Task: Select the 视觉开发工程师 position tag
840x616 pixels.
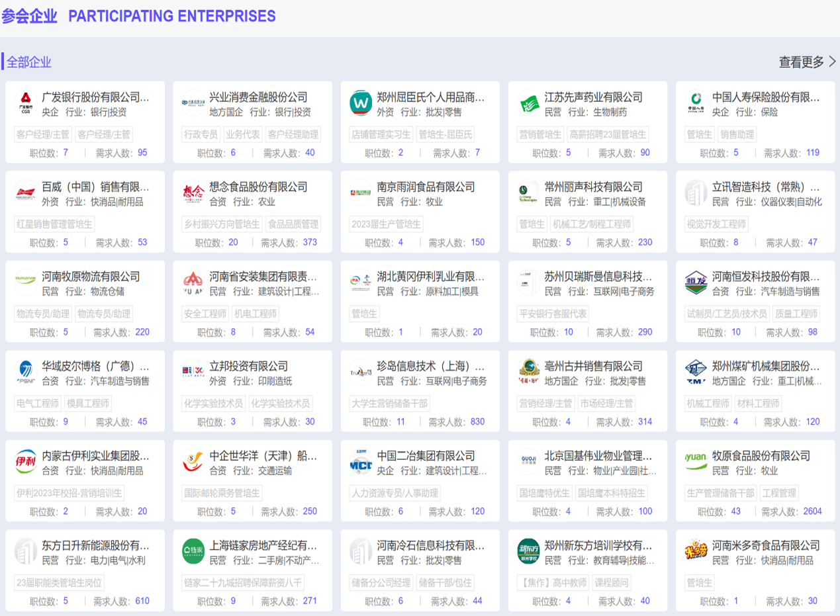Action: pyautogui.click(x=716, y=224)
